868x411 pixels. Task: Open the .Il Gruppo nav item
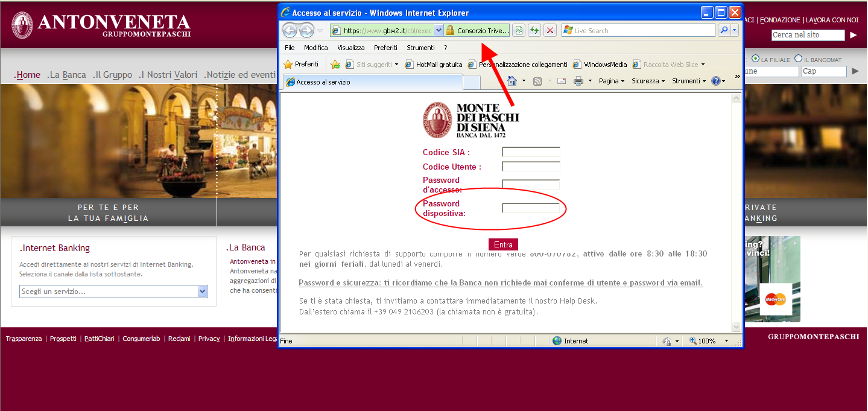coord(113,75)
